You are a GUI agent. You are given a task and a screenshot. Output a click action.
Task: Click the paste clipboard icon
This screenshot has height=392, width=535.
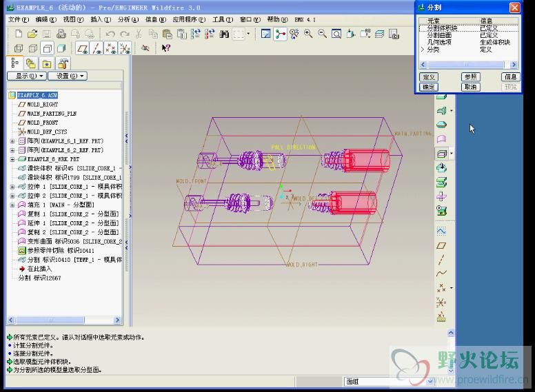167,34
